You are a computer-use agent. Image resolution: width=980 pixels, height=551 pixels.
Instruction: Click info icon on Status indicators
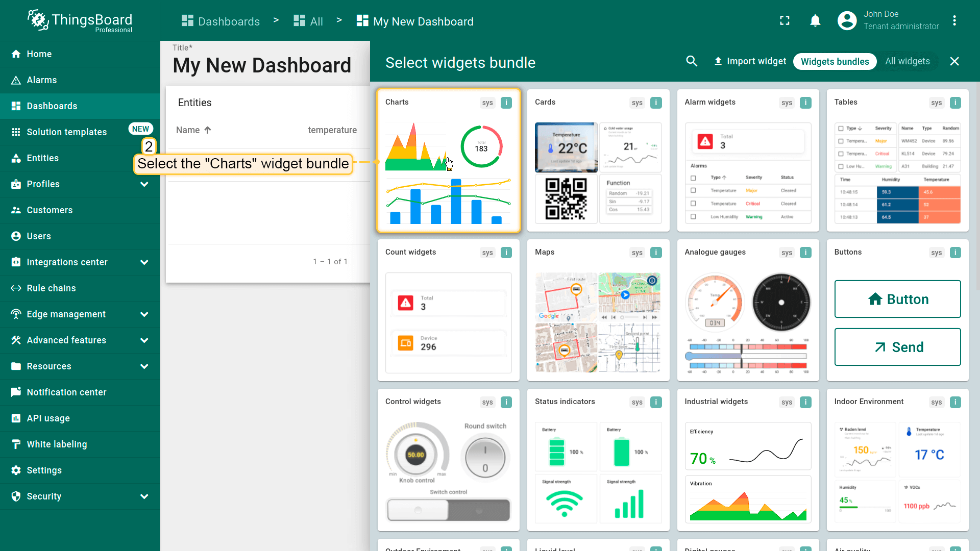656,402
